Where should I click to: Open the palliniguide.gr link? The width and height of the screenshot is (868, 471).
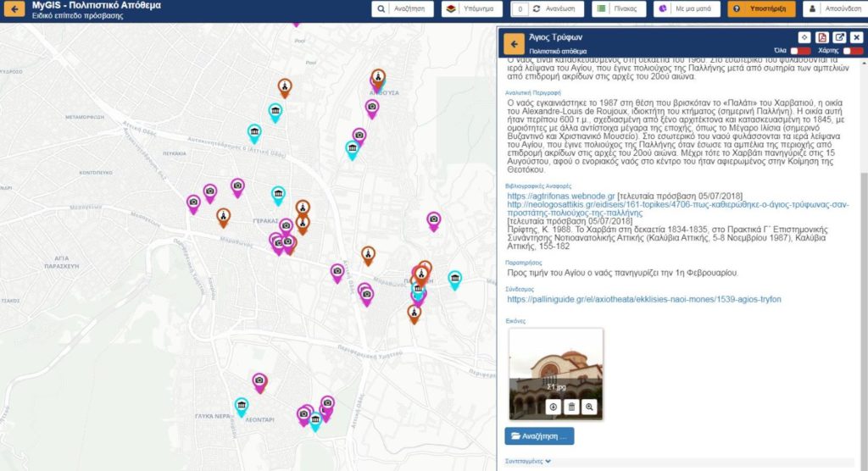click(x=643, y=299)
